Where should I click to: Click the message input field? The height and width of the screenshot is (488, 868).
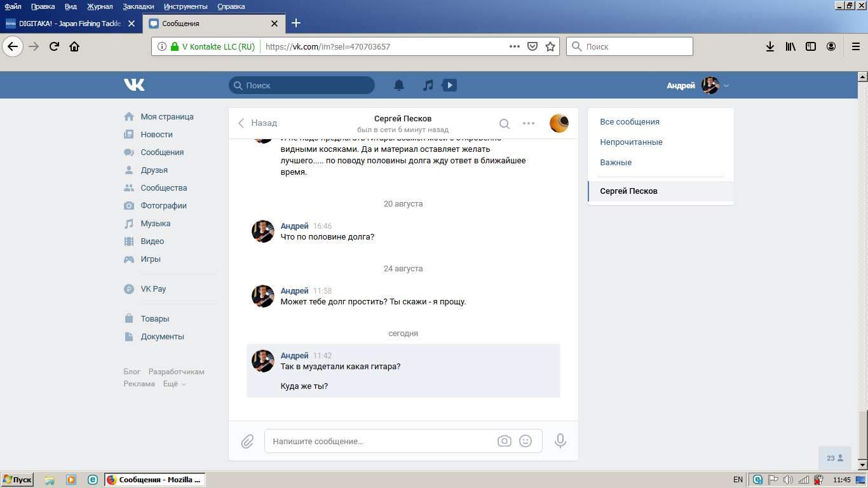[381, 441]
